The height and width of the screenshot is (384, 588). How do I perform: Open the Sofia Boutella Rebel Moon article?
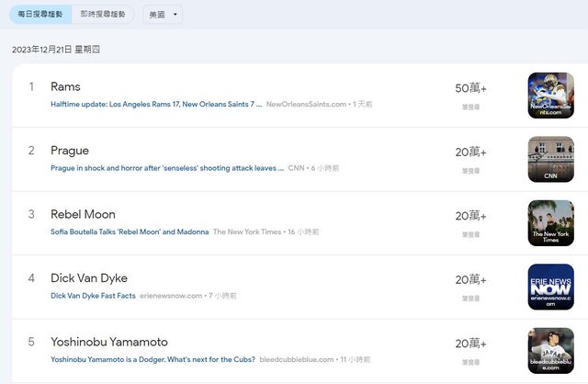coord(130,232)
